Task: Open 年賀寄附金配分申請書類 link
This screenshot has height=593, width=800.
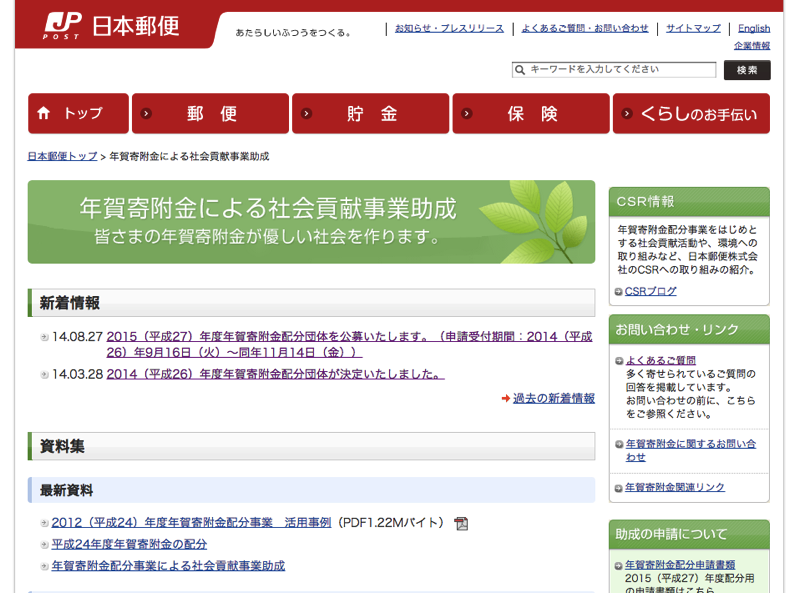Action: coord(680,565)
